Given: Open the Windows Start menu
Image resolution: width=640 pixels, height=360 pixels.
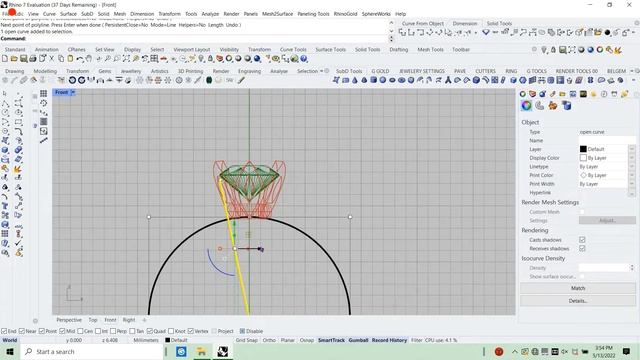Looking at the screenshot, I should [9, 351].
